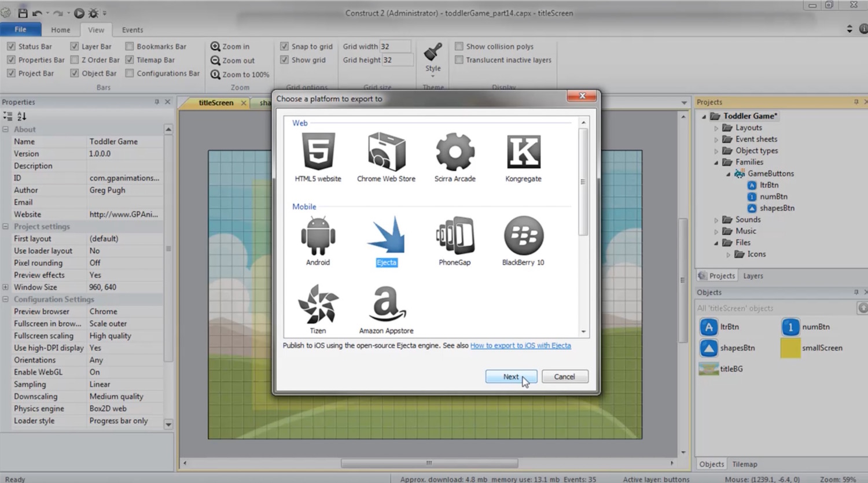Expand the Event sheets folder
Image resolution: width=868 pixels, height=483 pixels.
pos(716,139)
